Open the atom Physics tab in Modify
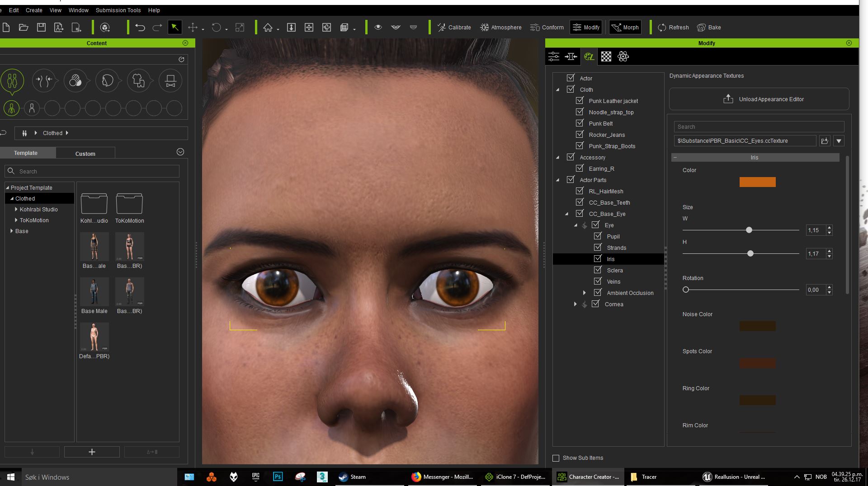Image resolution: width=868 pixels, height=486 pixels. tap(623, 56)
